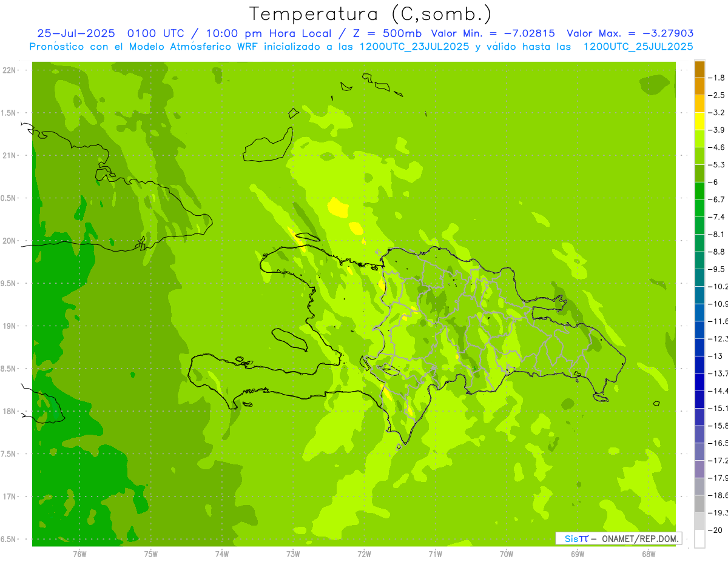Click the teal swatch between -9.5 and -10.2
The width and height of the screenshot is (728, 562).
(699, 278)
